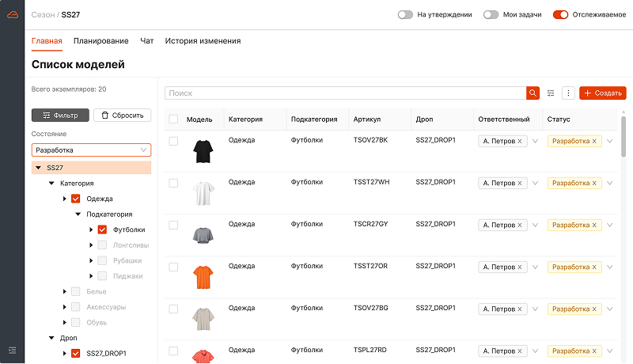This screenshot has height=364, width=633.
Task: Open the История изменения tab
Action: pyautogui.click(x=203, y=41)
